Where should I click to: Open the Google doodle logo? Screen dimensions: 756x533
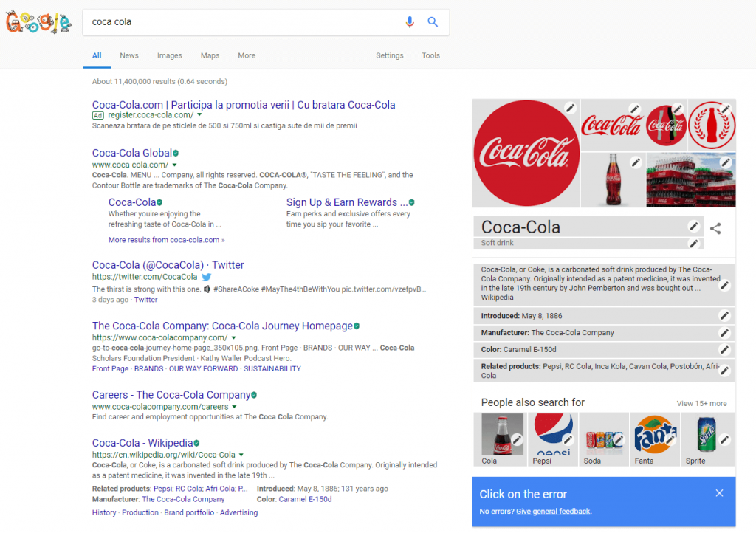[x=38, y=22]
